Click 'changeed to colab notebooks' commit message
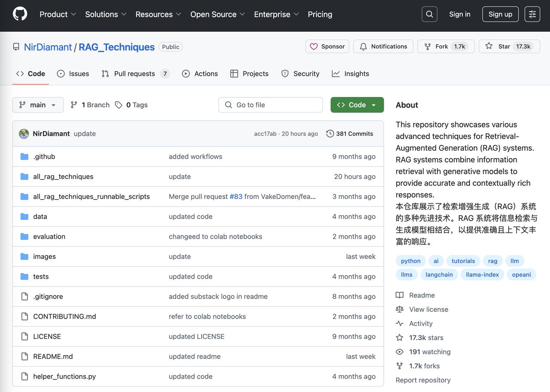The height and width of the screenshot is (392, 550). pyautogui.click(x=215, y=237)
